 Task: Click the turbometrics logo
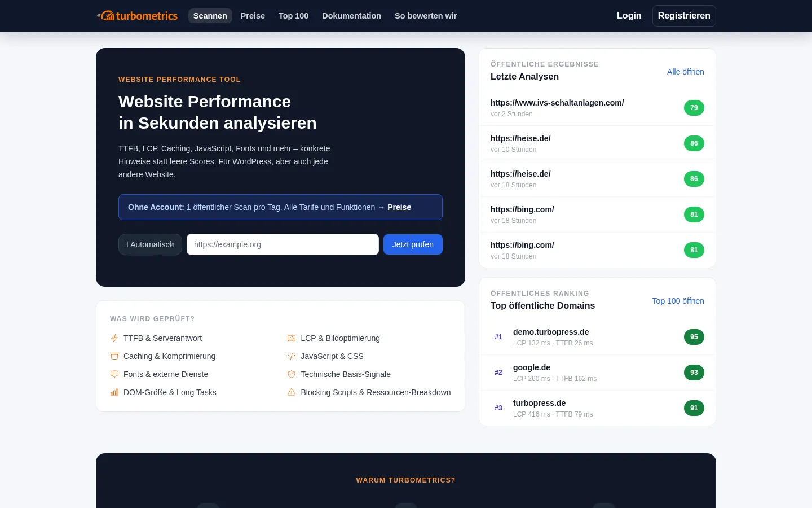pos(137,16)
